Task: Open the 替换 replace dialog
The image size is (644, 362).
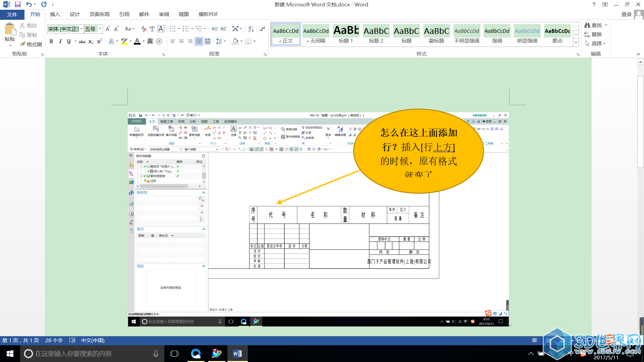Action: (x=593, y=34)
